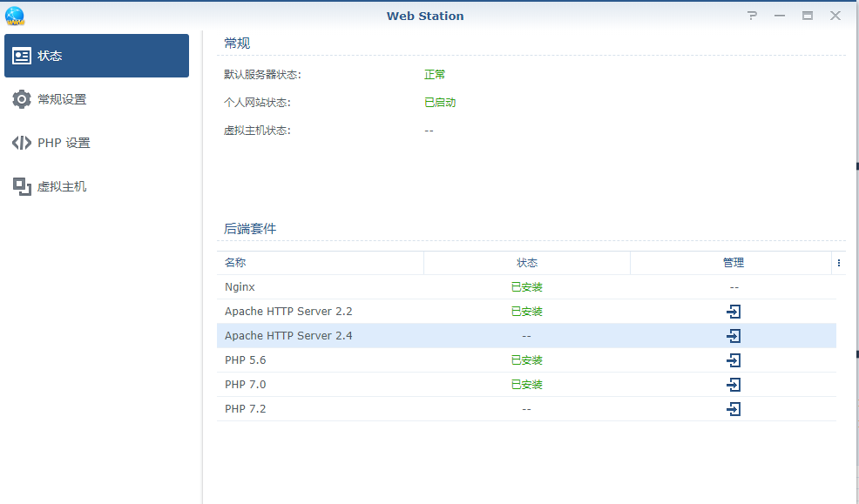This screenshot has height=504, width=859.
Task: Select the PHP 5.6 name cell
Action: click(x=245, y=360)
